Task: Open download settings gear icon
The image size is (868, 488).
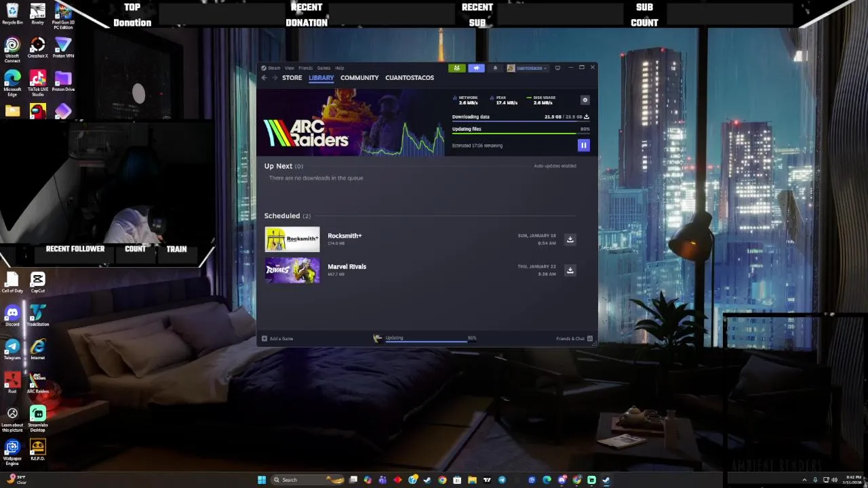Action: pyautogui.click(x=585, y=100)
